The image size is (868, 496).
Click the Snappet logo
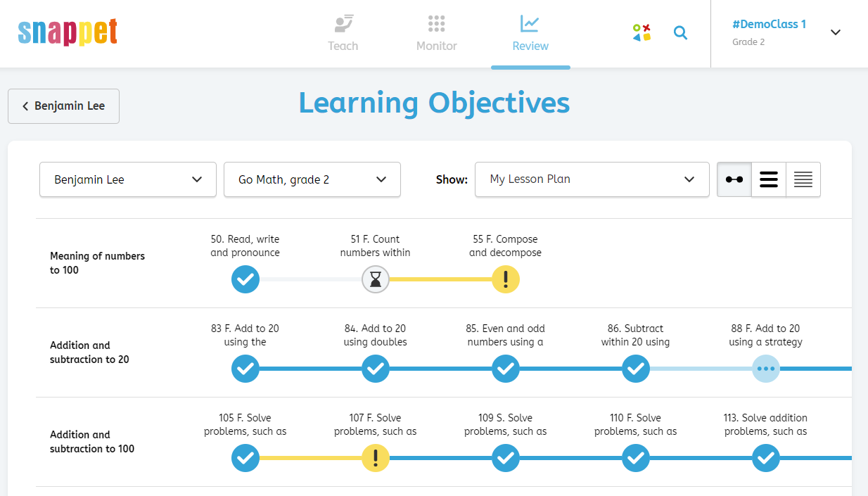[68, 32]
